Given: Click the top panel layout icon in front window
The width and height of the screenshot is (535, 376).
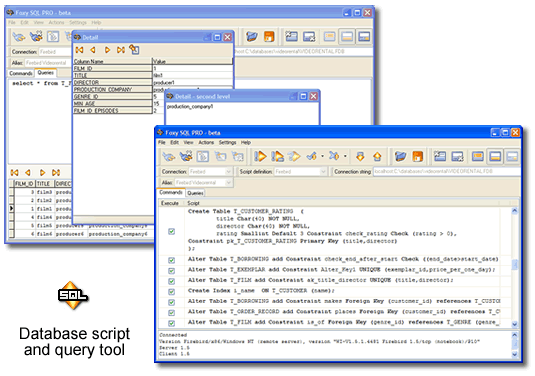Looking at the screenshot, I should click(x=478, y=157).
